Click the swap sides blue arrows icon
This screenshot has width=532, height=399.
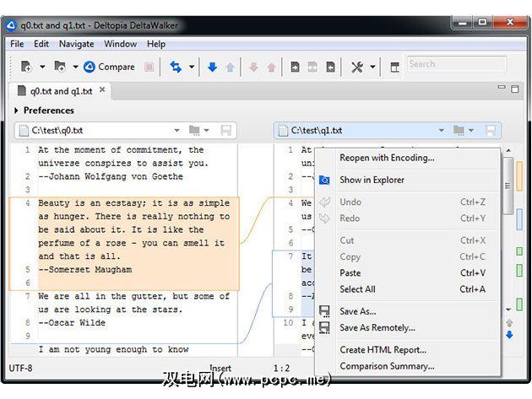176,67
